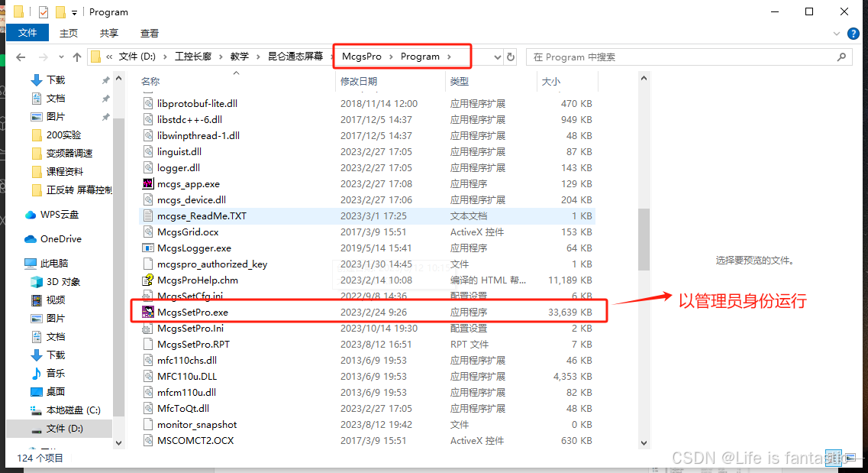The width and height of the screenshot is (868, 473).
Task: Open the 课程资料 folder in sidebar
Action: point(64,171)
